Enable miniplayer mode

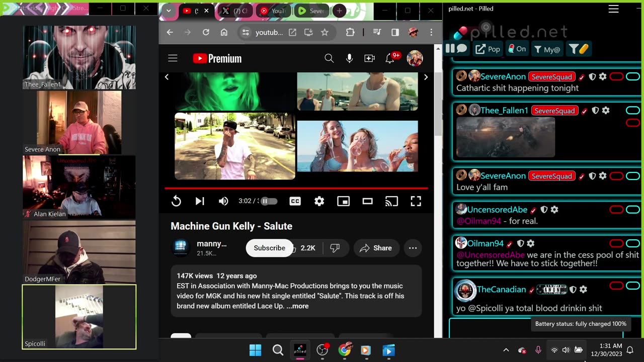343,201
